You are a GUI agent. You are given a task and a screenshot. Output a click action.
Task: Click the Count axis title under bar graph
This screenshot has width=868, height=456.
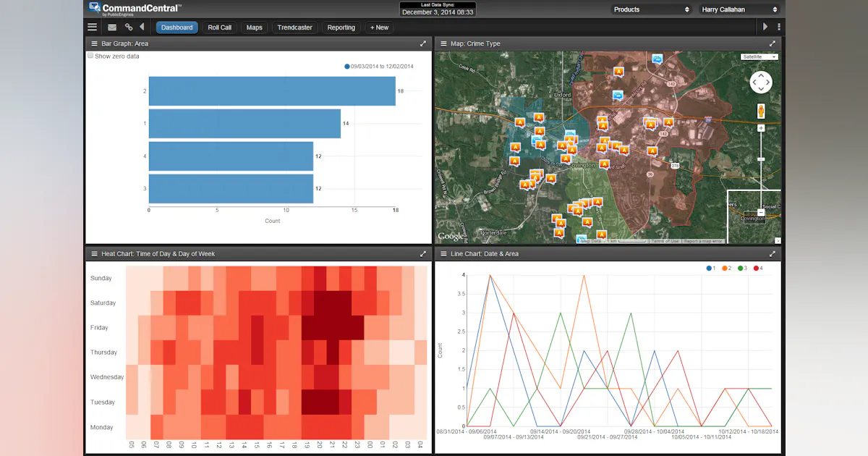[272, 221]
